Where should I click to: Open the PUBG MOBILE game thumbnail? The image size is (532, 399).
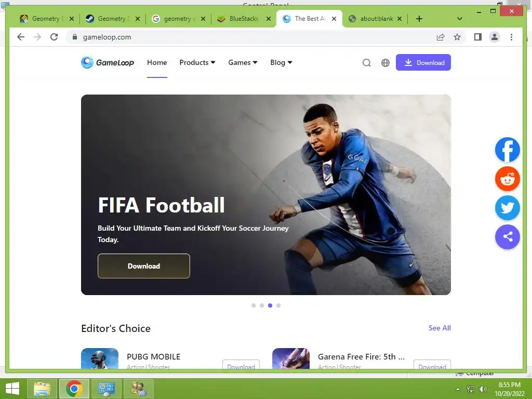[100, 358]
